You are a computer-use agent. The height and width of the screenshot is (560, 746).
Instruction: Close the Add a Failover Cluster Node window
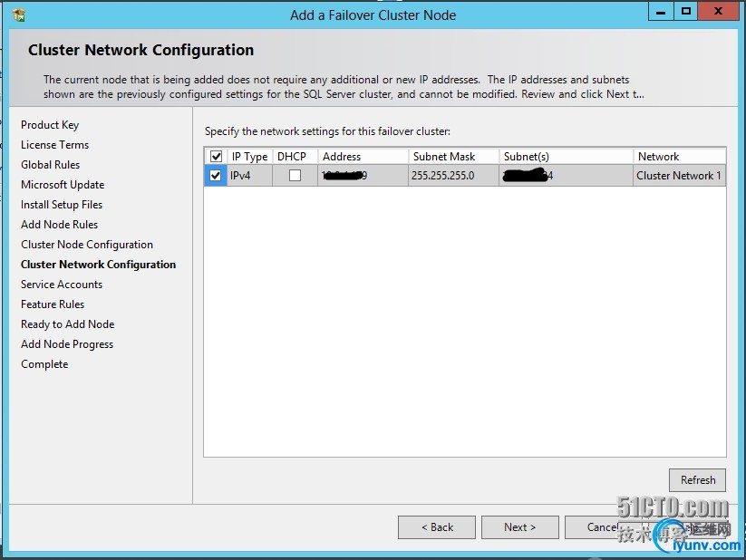tap(718, 12)
